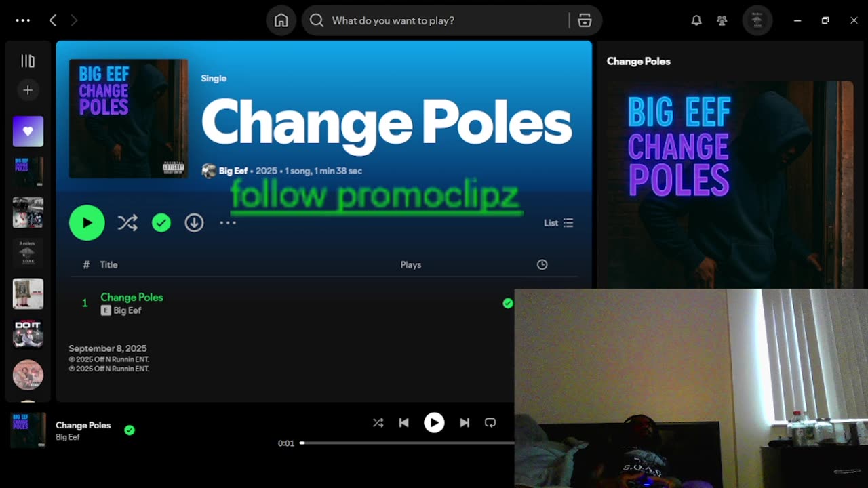Toggle shuffle in player controls
This screenshot has width=868, height=488.
pyautogui.click(x=378, y=422)
